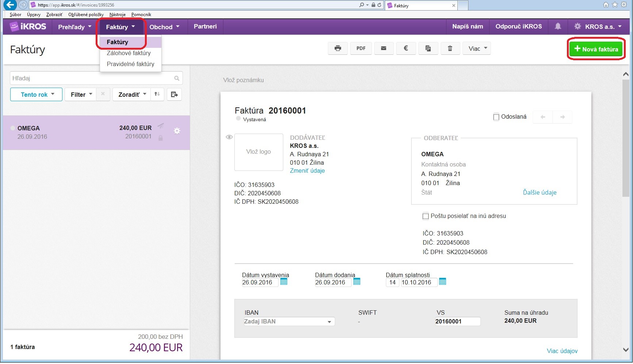Record payment with euro icon
The height and width of the screenshot is (364, 633).
click(x=406, y=49)
